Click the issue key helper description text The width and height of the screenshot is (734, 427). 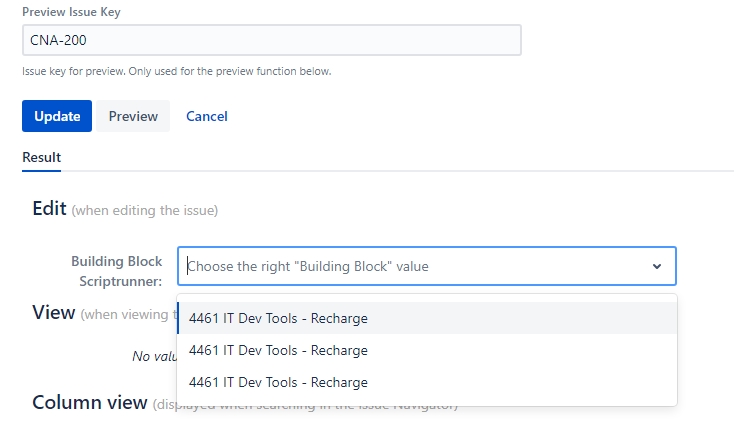(176, 71)
